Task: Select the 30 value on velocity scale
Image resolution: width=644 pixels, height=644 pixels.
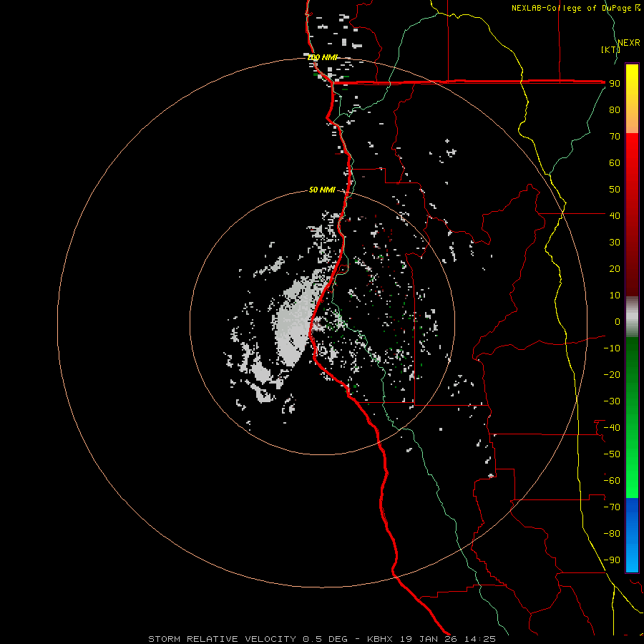Action: click(x=615, y=243)
